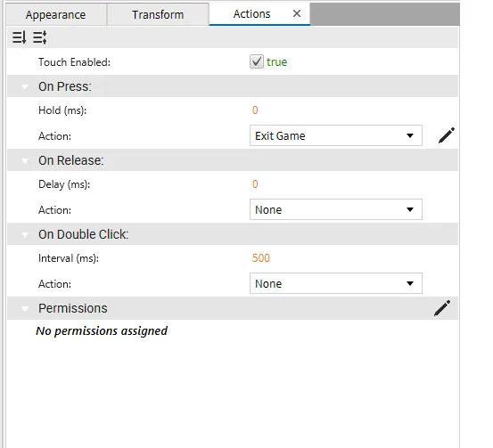The image size is (493, 448).
Task: Close the Actions tab
Action: tap(297, 13)
